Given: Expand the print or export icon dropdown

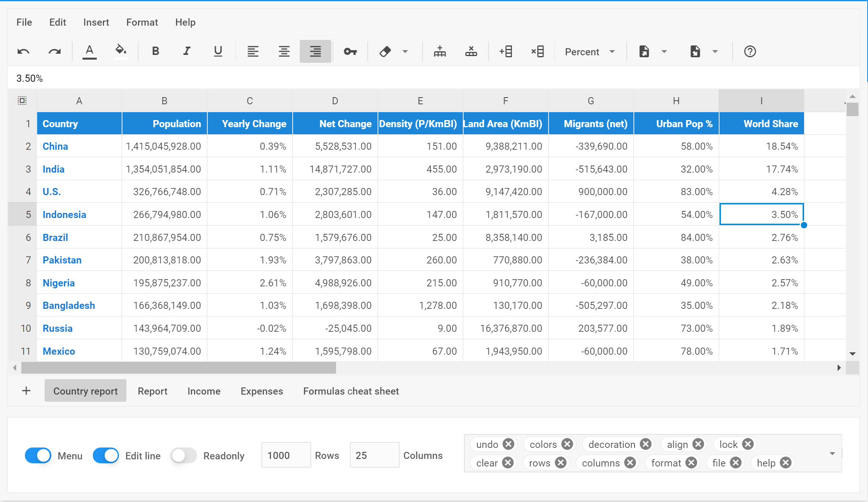Looking at the screenshot, I should click(663, 52).
